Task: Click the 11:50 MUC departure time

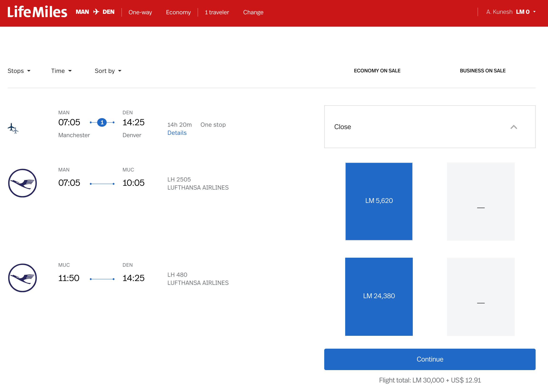Action: click(x=69, y=278)
